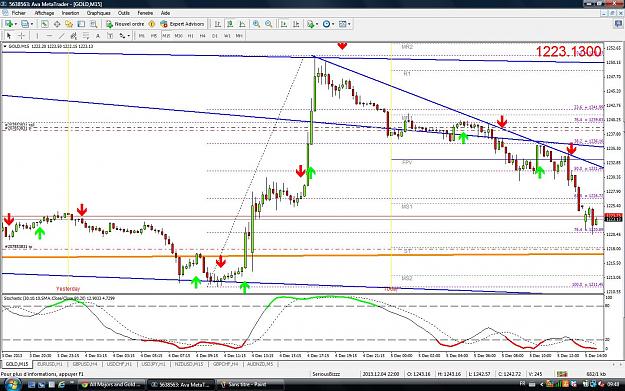The height and width of the screenshot is (391, 625).
Task: Zoom in on the chart
Action: point(256,24)
